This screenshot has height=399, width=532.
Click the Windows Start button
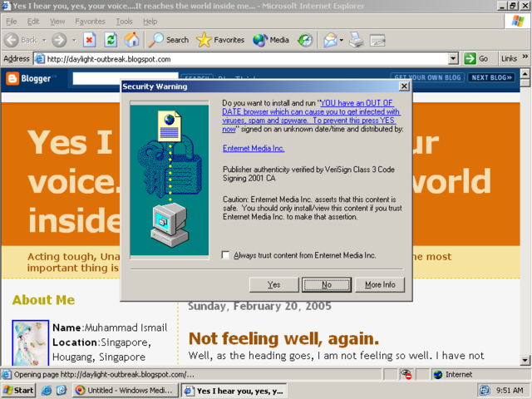[x=19, y=390]
